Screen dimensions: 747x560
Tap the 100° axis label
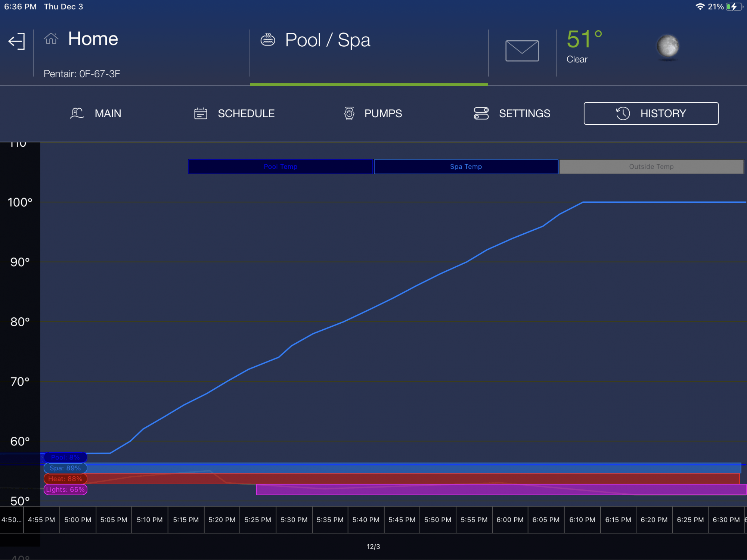coord(20,202)
